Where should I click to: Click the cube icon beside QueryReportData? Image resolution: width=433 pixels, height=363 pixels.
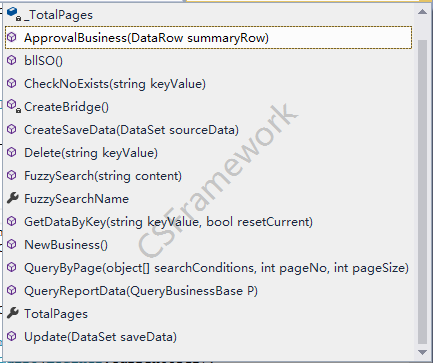pyautogui.click(x=12, y=290)
